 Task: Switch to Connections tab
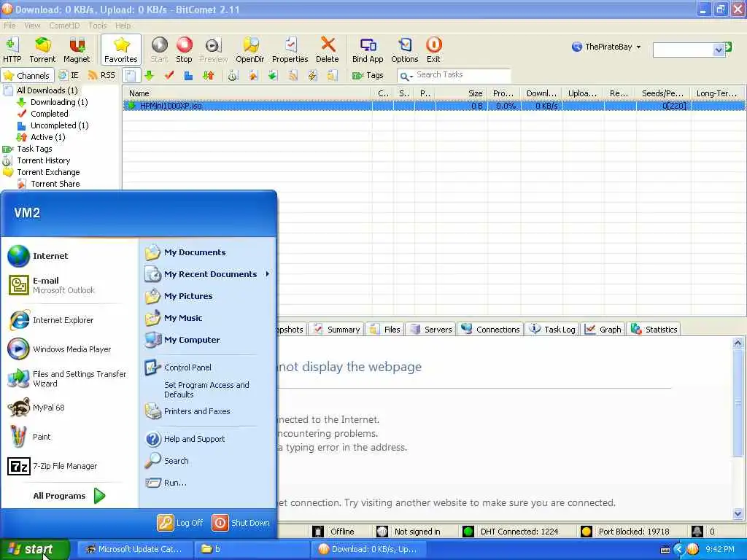pyautogui.click(x=491, y=329)
